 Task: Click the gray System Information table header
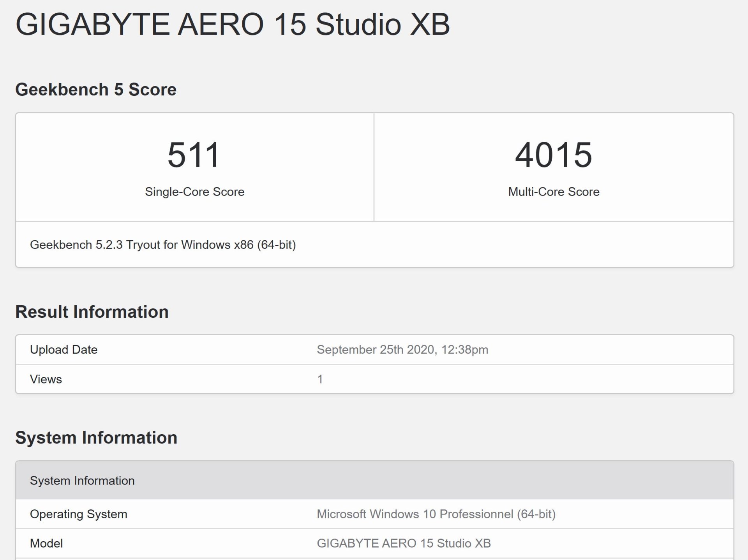coord(374,481)
